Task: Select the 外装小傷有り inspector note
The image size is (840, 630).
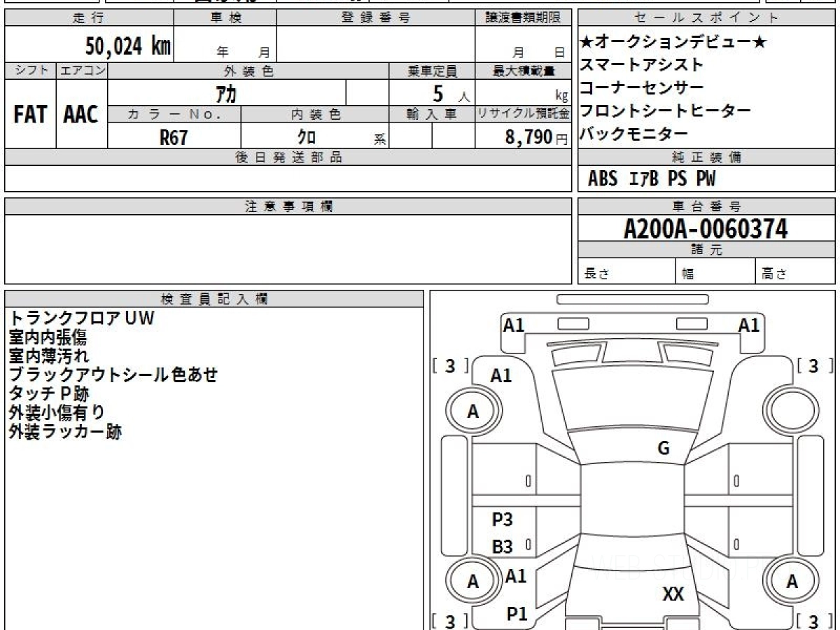Action: (57, 413)
